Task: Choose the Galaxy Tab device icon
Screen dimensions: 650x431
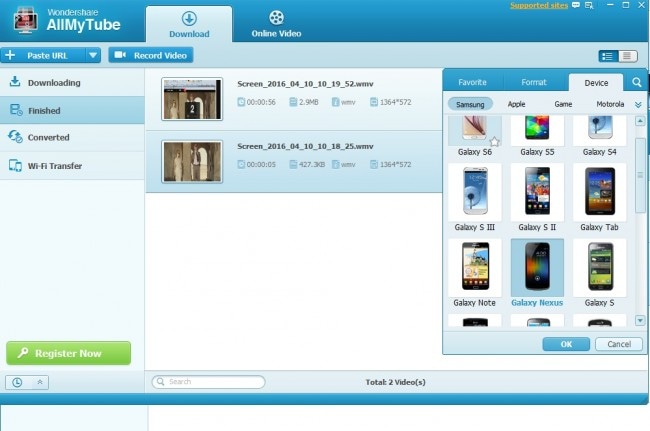Action: [x=600, y=191]
